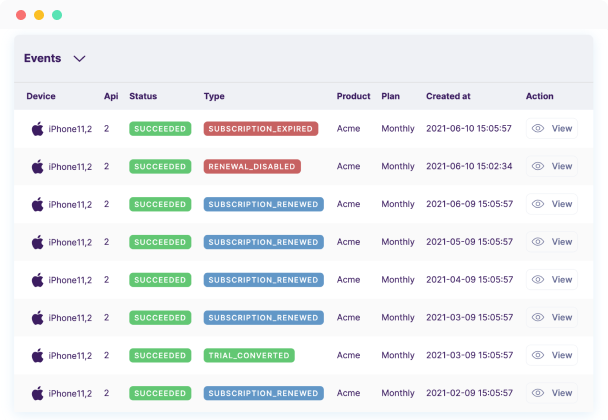The image size is (608, 420).
Task: Click the RENEWAL_DISABLED type badge
Action: tap(252, 166)
